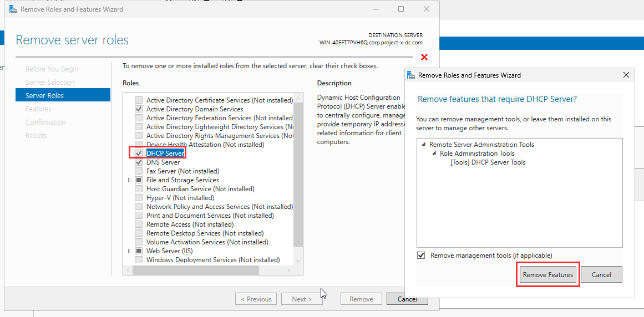Viewport: 644px width, 317px height.
Task: Maximize the main wizard window
Action: [x=401, y=9]
